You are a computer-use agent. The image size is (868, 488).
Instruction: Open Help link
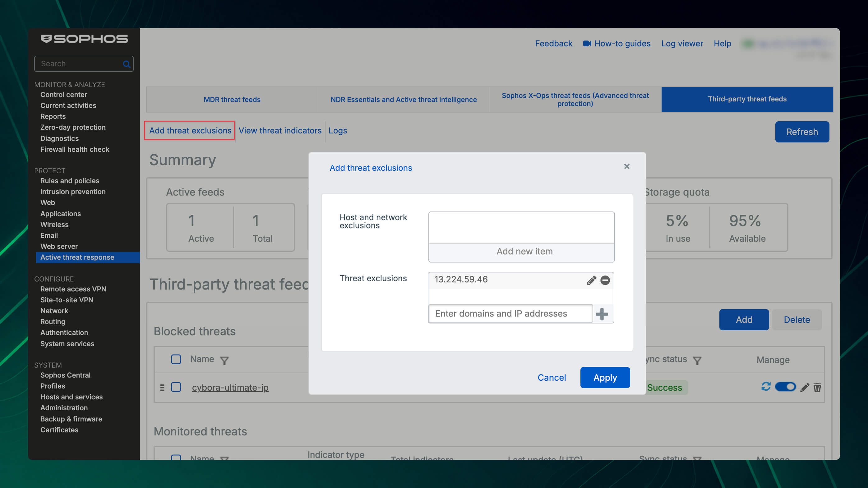[x=722, y=44]
